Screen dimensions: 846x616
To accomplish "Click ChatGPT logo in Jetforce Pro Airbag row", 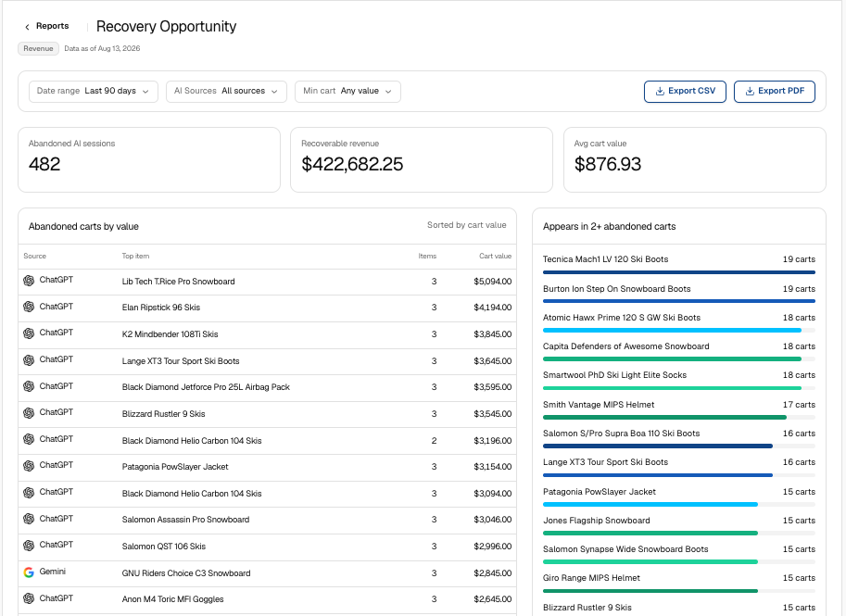I will point(29,386).
